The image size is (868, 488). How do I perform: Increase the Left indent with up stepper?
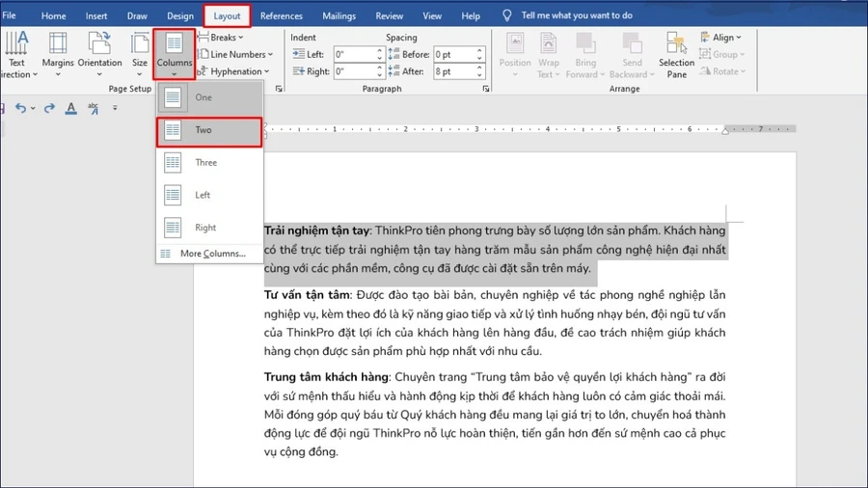379,51
